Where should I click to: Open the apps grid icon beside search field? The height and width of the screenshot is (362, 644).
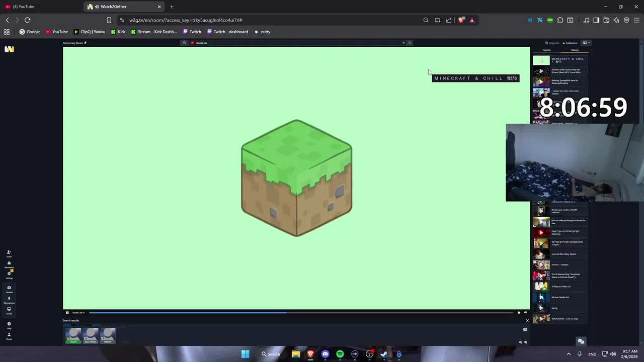tap(184, 43)
